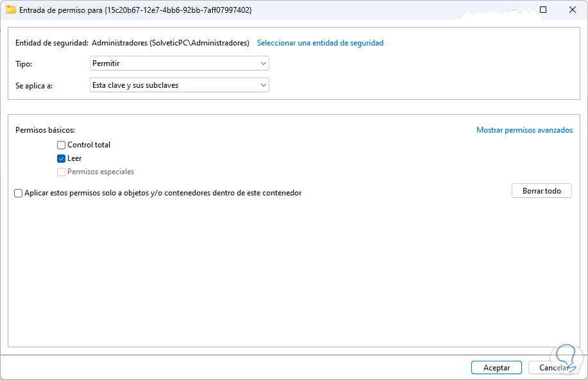Screen dimensions: 588x380
Task: Click the 'Se aplica a:' field label
Action: point(33,85)
